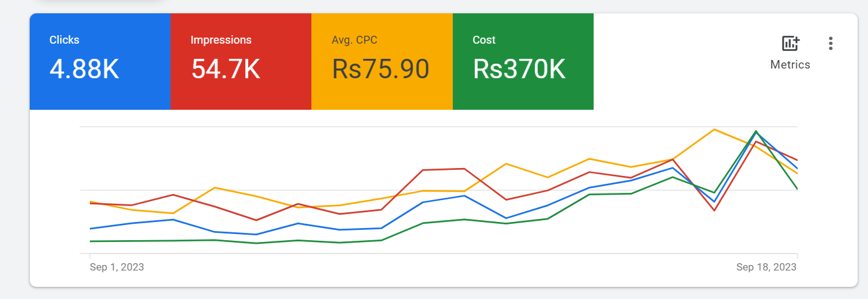868x299 pixels.
Task: Click the Metrics text label
Action: pos(790,64)
